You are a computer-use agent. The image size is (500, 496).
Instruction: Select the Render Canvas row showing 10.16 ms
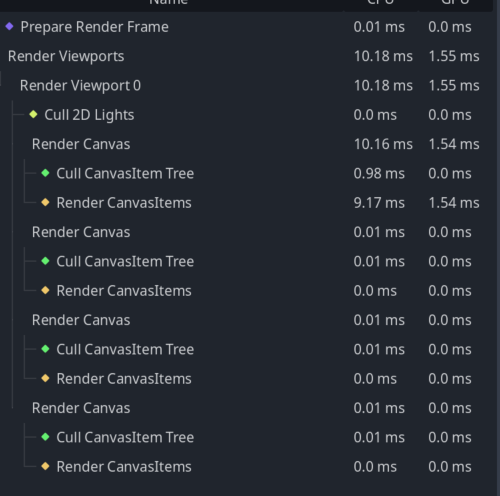[x=247, y=144]
